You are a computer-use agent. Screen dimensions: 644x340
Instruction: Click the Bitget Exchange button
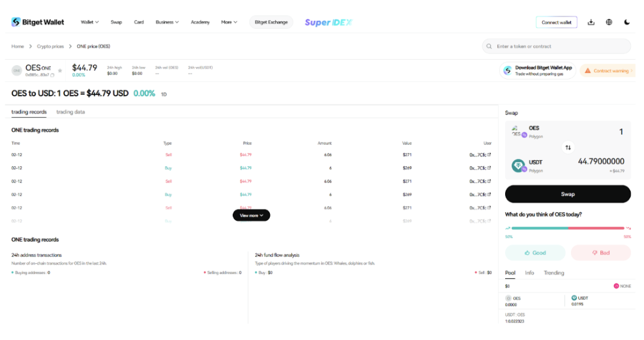[x=271, y=22]
